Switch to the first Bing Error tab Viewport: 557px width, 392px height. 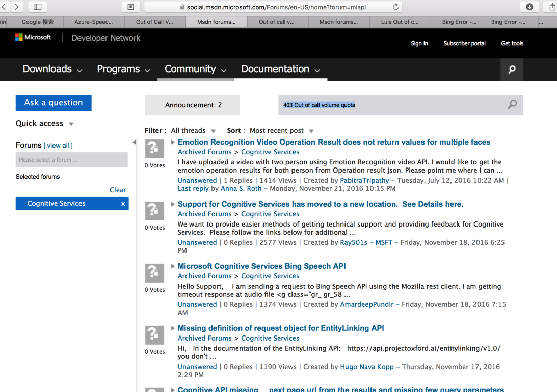(459, 22)
